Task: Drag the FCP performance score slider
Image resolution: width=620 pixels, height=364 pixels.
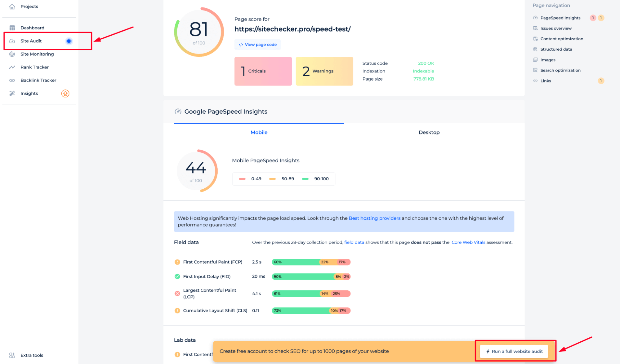Action: coord(310,262)
